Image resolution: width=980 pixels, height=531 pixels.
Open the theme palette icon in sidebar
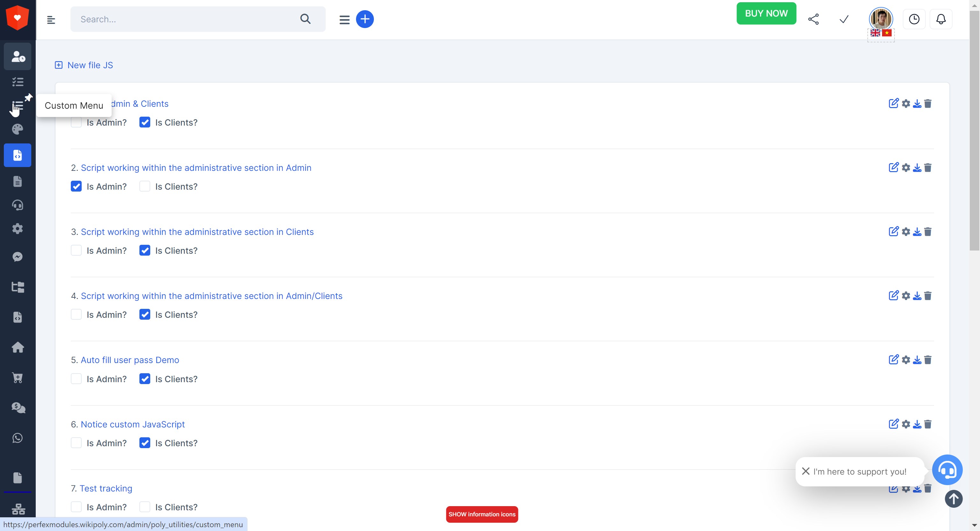(x=18, y=129)
